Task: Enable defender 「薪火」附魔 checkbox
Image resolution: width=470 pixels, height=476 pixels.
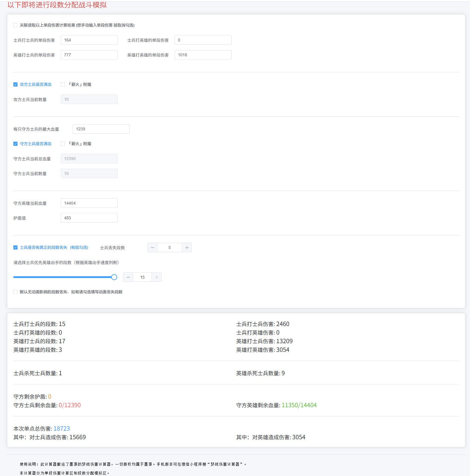Action: (x=63, y=144)
